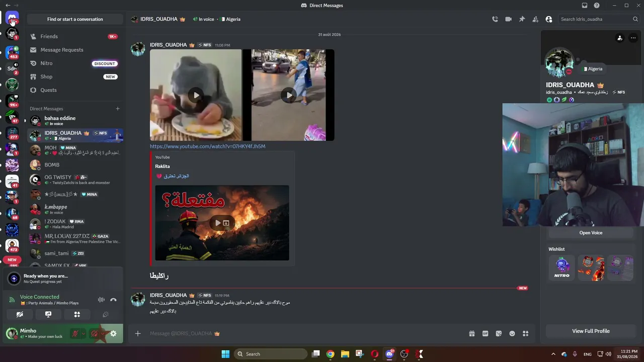The height and width of the screenshot is (362, 644).
Task: Open DM with MOH
Action: (75, 150)
